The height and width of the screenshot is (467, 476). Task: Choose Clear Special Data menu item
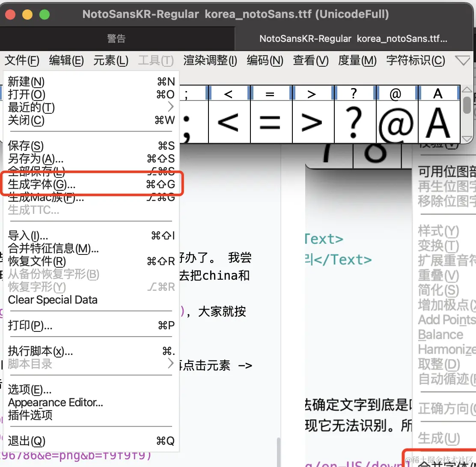[x=91, y=300]
